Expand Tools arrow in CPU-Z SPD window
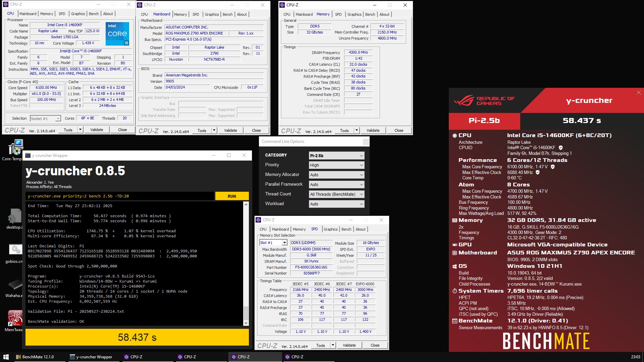644x362 pixels. coord(333,345)
